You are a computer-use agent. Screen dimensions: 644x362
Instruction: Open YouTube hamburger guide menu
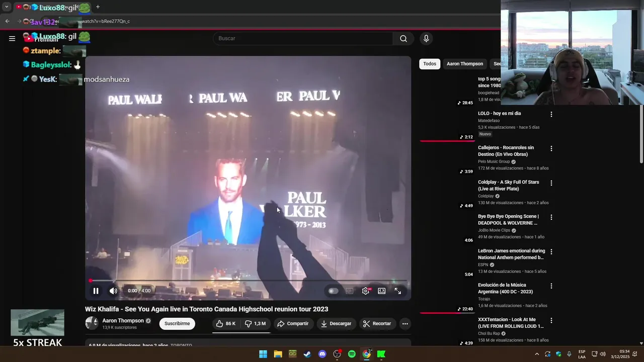(12, 38)
